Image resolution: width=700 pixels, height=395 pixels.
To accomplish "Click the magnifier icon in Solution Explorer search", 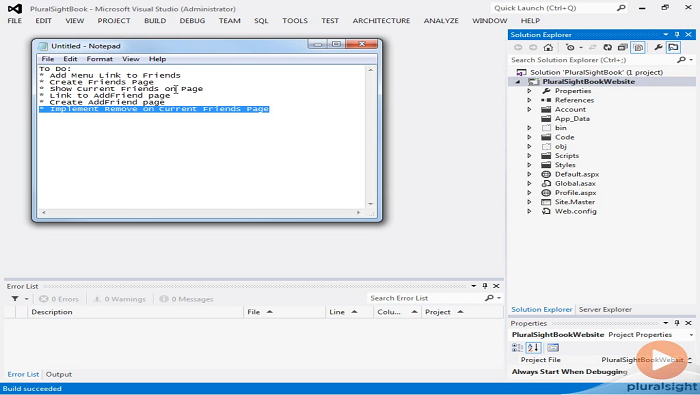I will tap(681, 60).
